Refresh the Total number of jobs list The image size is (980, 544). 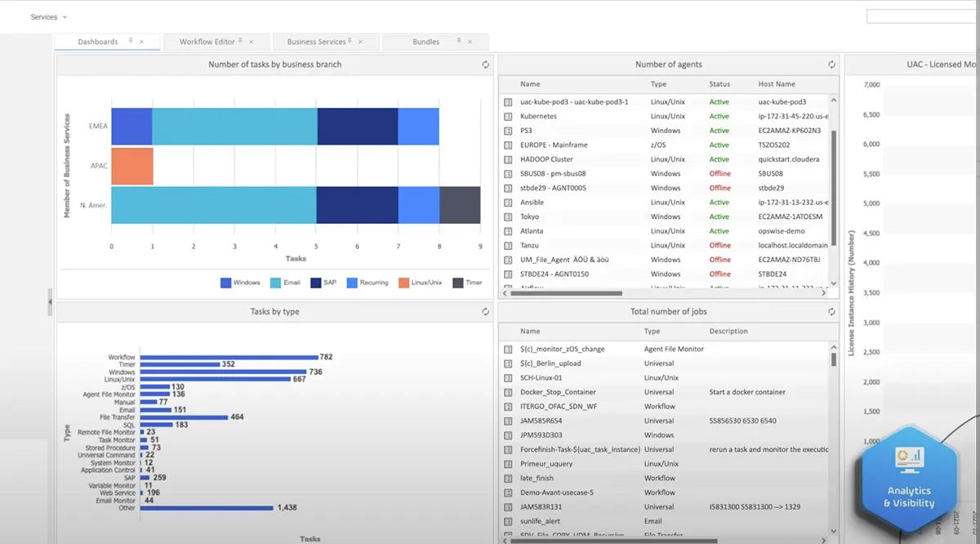831,311
